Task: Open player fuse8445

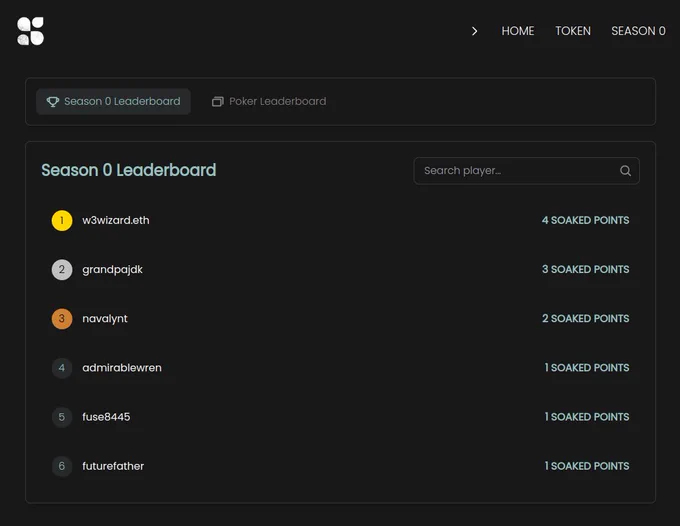Action: (x=106, y=417)
